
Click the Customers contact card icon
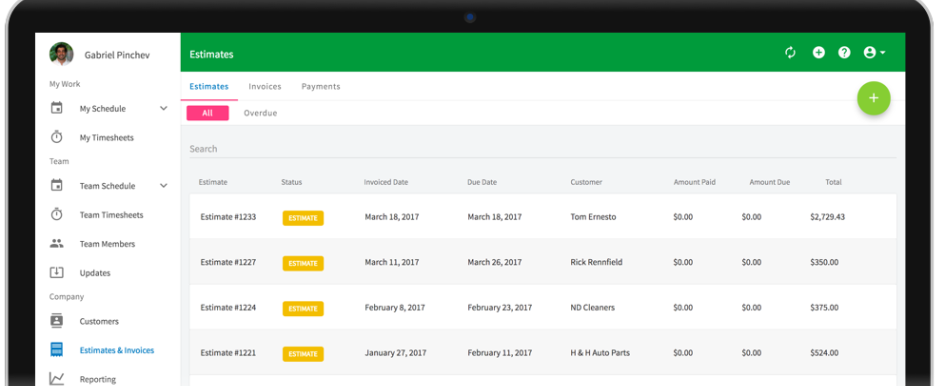57,321
